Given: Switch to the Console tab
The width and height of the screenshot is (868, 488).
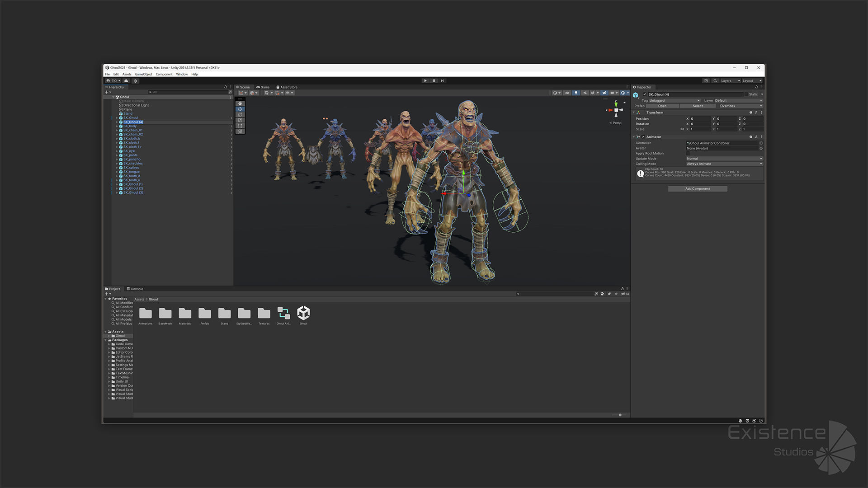Looking at the screenshot, I should click(x=135, y=289).
